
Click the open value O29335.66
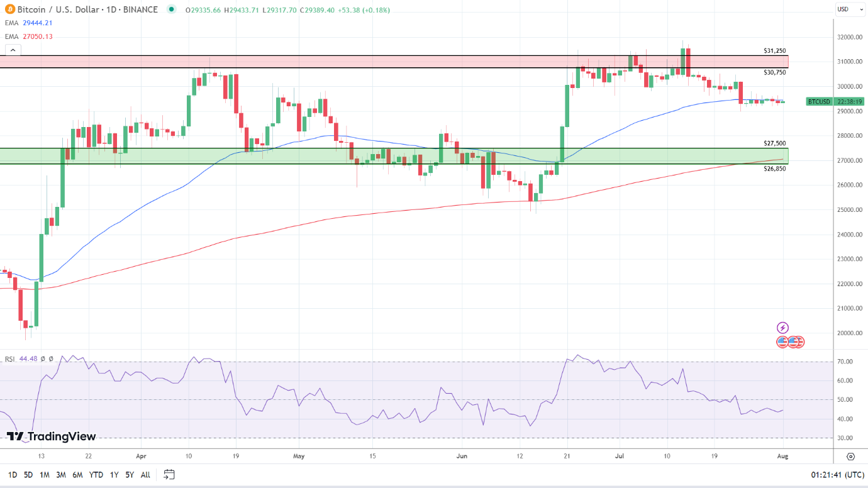203,10
